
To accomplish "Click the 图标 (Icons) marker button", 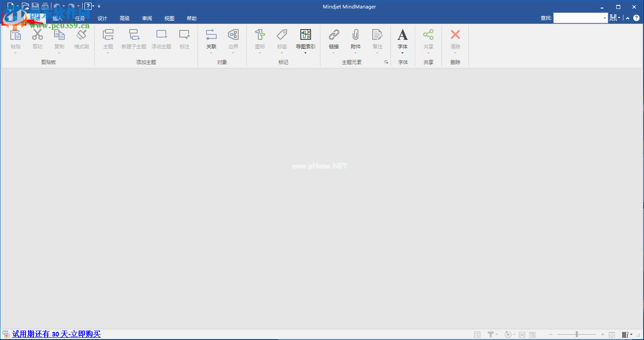I will click(260, 34).
